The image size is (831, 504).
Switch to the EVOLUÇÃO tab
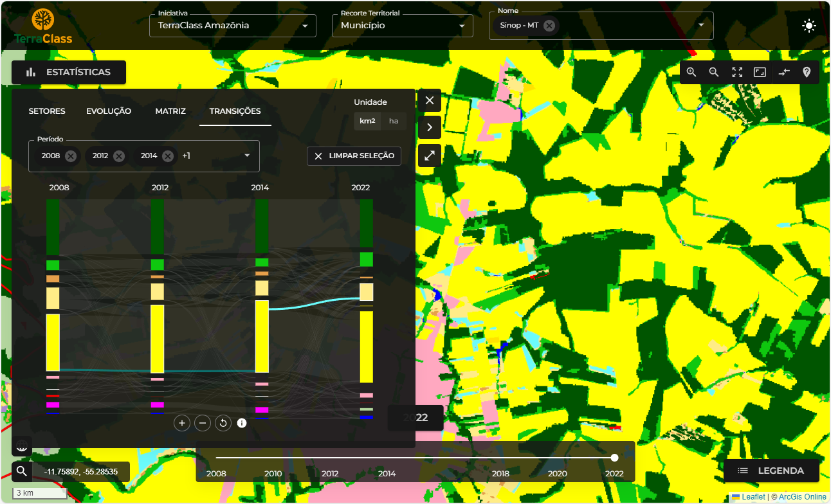coord(109,111)
